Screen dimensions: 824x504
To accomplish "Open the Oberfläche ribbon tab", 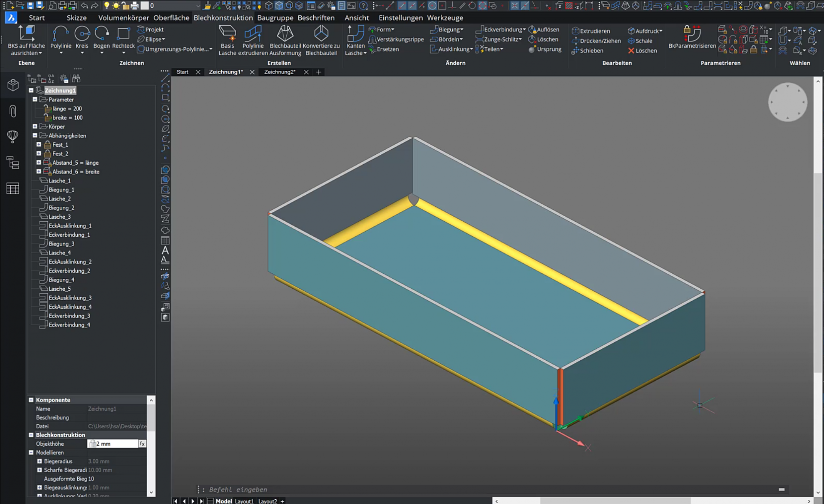I will 171,18.
